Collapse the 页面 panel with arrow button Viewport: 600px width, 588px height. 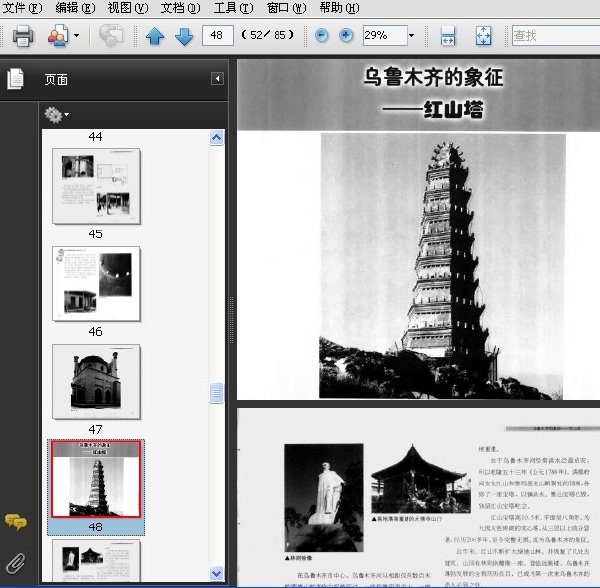(217, 79)
